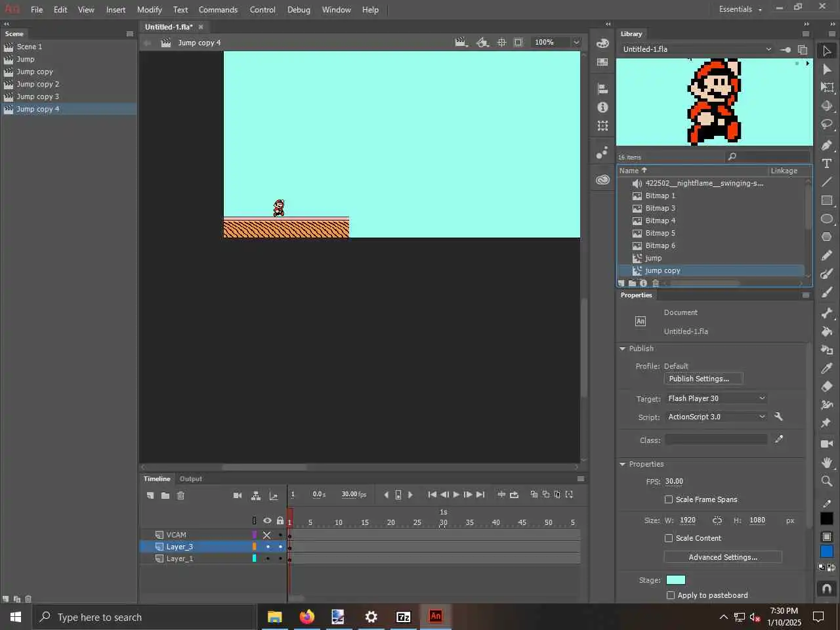Open the Untitled-1.fla library document dropdown
Screen dimensions: 840x630
(x=697, y=49)
